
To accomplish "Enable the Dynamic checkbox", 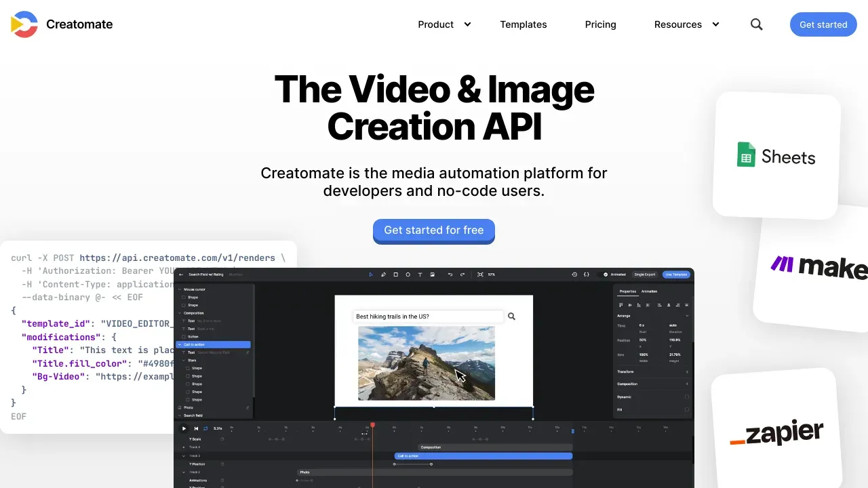I will coord(687,396).
